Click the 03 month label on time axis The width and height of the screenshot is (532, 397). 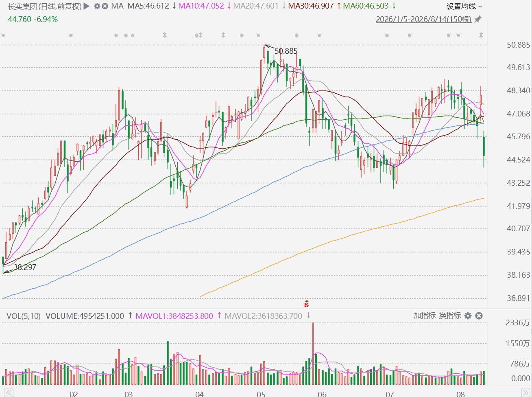(x=129, y=394)
